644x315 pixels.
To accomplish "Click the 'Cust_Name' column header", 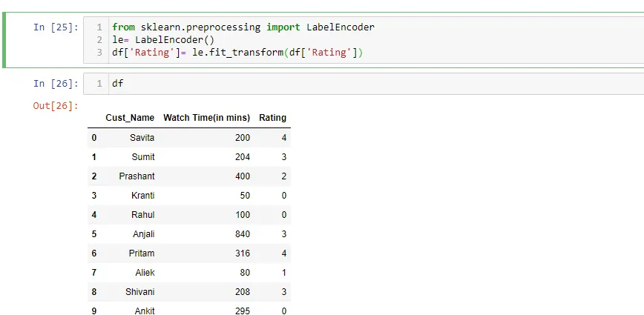I will click(130, 118).
